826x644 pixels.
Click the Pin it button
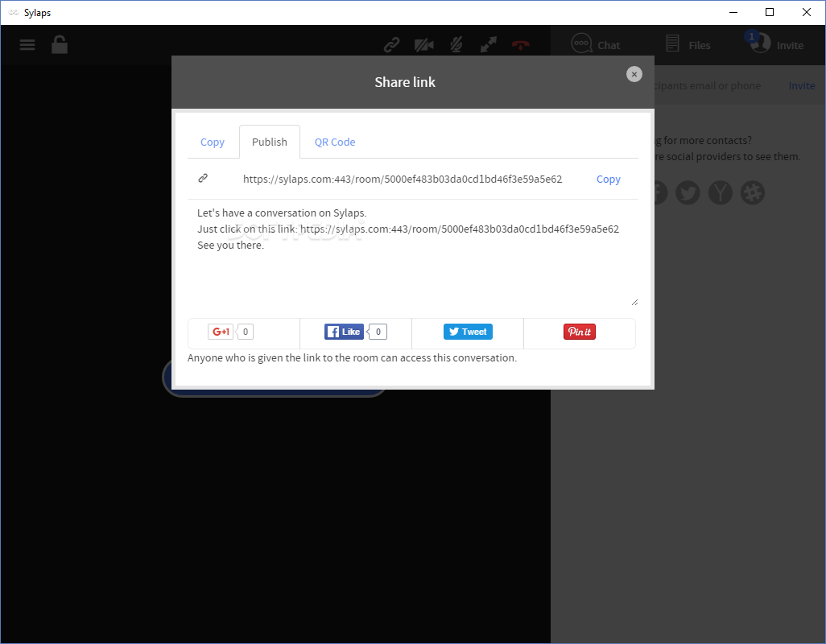click(x=580, y=332)
